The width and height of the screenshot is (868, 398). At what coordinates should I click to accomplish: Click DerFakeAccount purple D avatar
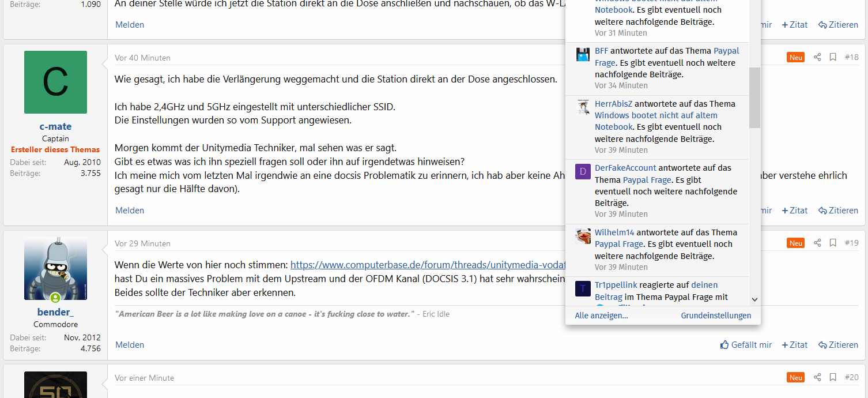pyautogui.click(x=583, y=171)
